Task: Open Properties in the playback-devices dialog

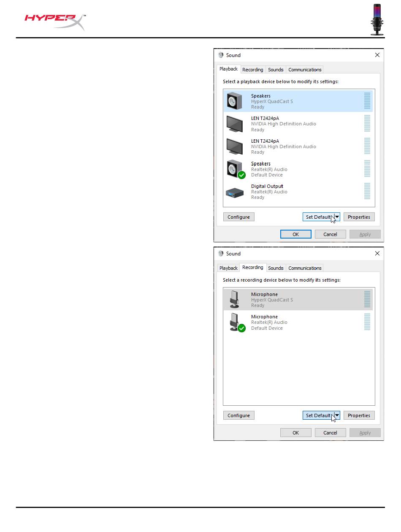Action: tap(359, 217)
